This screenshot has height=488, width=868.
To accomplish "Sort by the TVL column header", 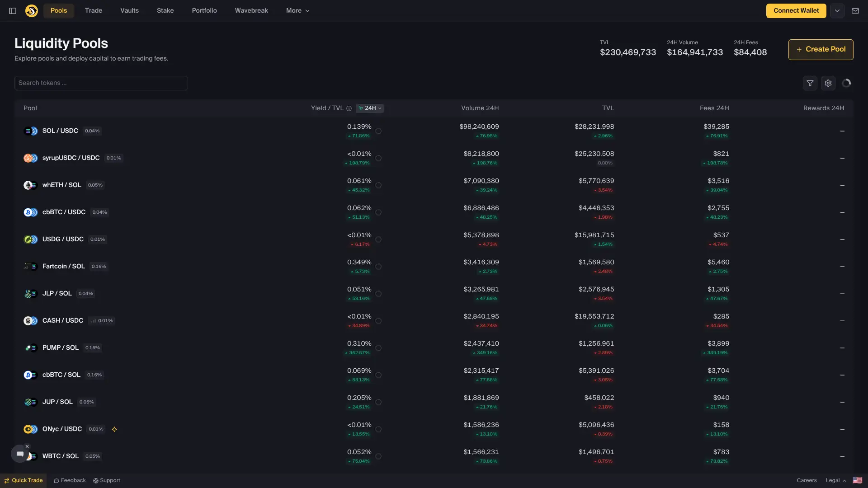I will 608,108.
